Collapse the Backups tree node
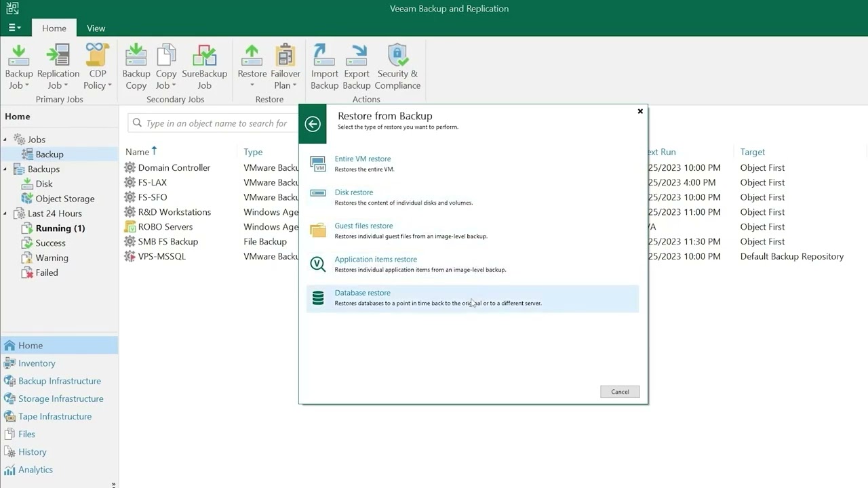Image resolution: width=868 pixels, height=488 pixels. (x=5, y=169)
